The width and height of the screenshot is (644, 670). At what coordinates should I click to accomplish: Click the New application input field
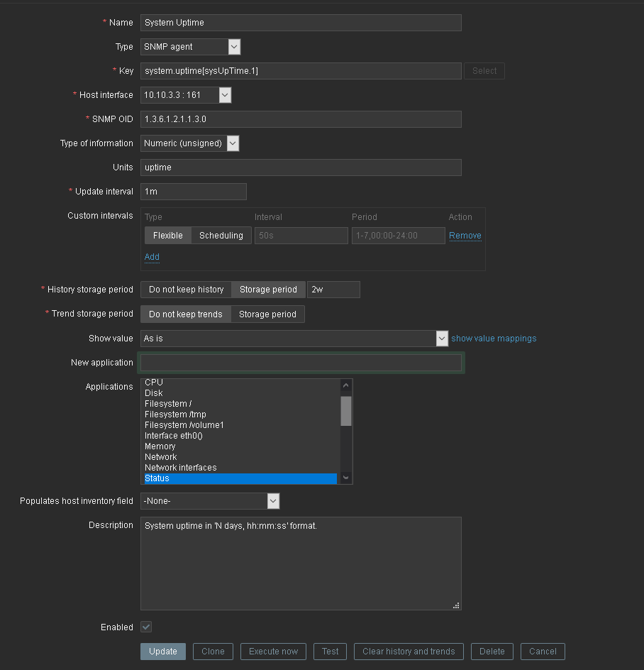tap(301, 363)
